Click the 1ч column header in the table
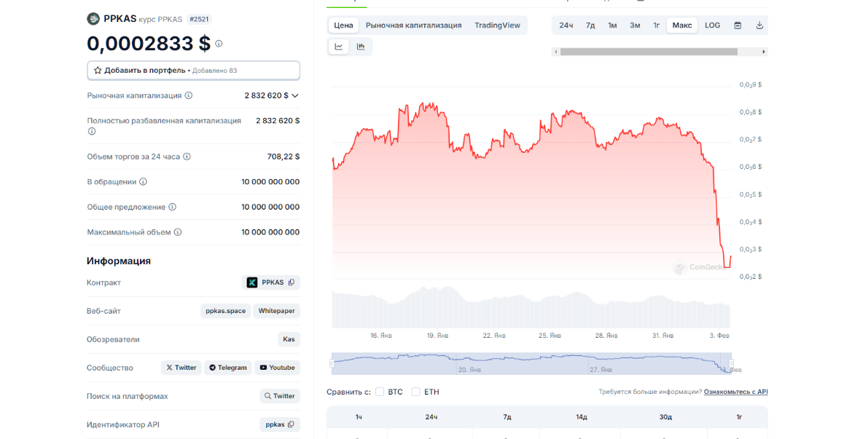This screenshot has height=439, width=868. (x=359, y=417)
